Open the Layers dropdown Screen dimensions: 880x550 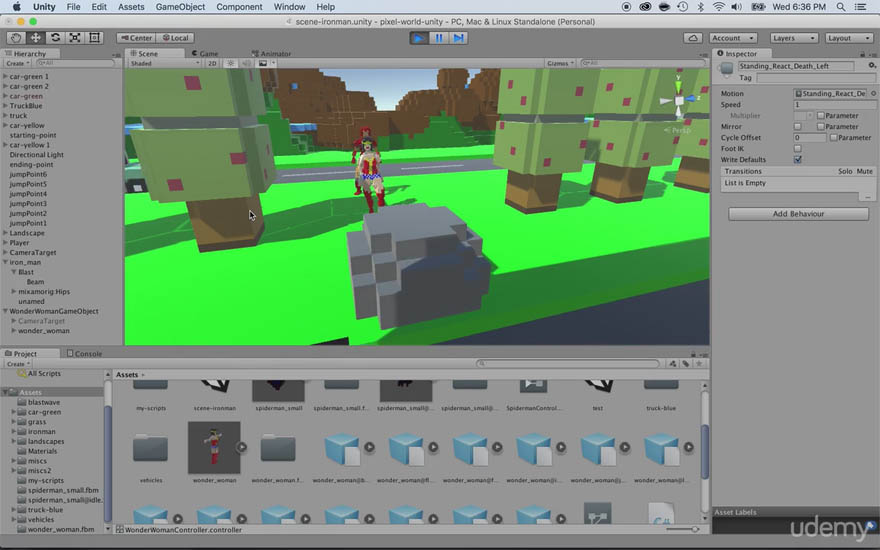point(794,38)
